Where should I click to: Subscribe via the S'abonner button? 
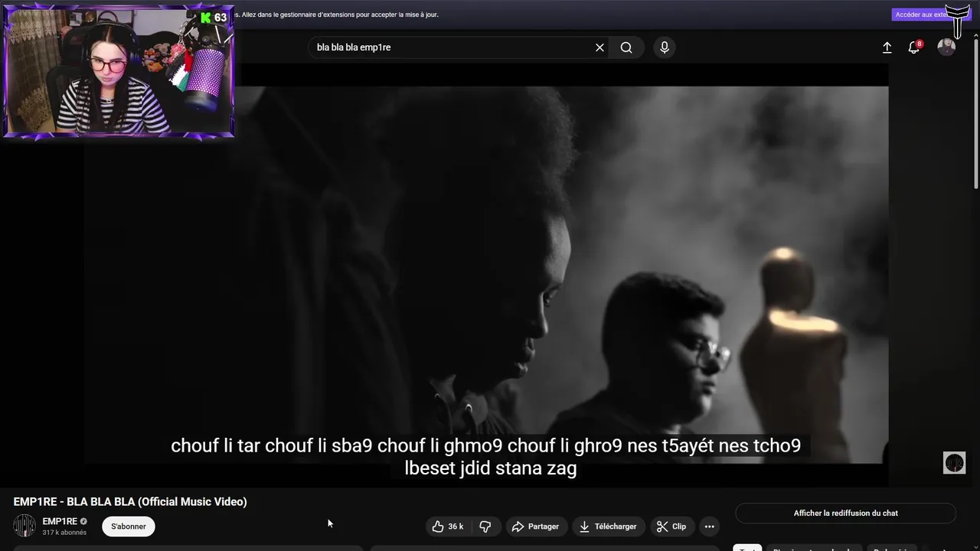[129, 527]
